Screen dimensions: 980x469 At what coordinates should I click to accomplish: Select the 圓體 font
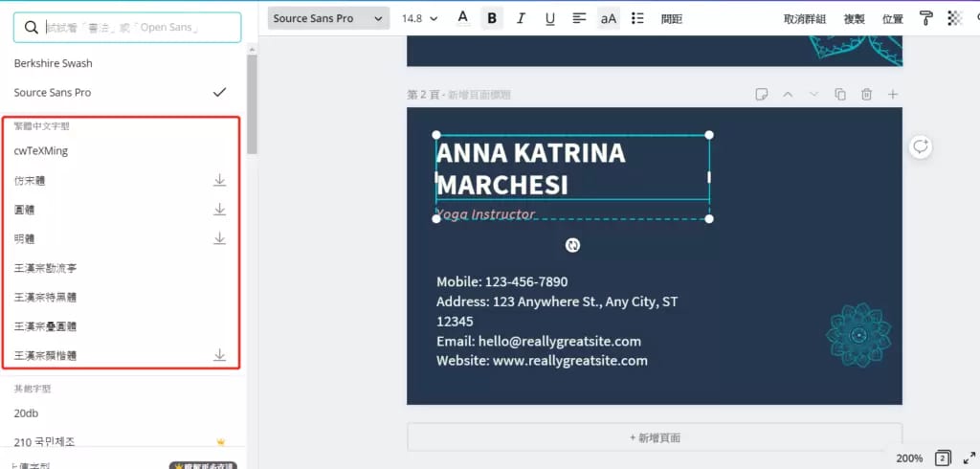(24, 211)
